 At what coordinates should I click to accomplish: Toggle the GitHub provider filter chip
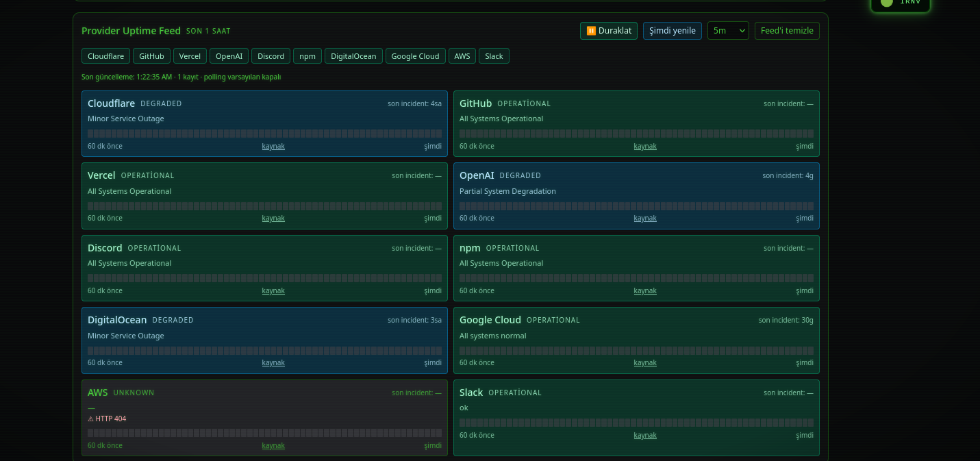[151, 56]
